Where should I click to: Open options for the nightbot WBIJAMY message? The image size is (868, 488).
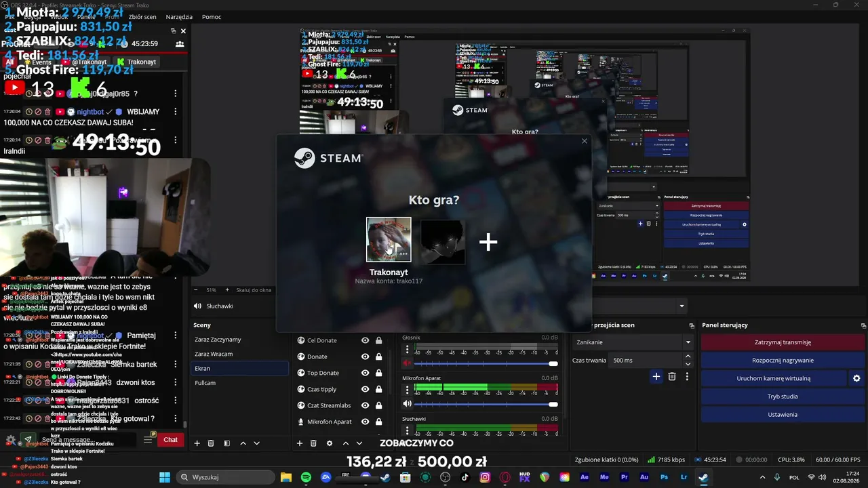click(x=176, y=111)
